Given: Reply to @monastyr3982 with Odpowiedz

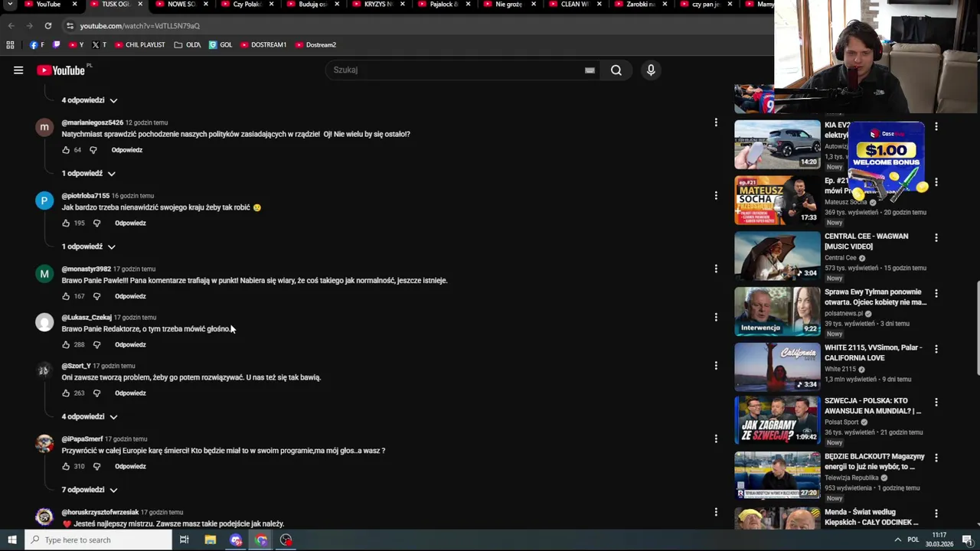Looking at the screenshot, I should [130, 296].
